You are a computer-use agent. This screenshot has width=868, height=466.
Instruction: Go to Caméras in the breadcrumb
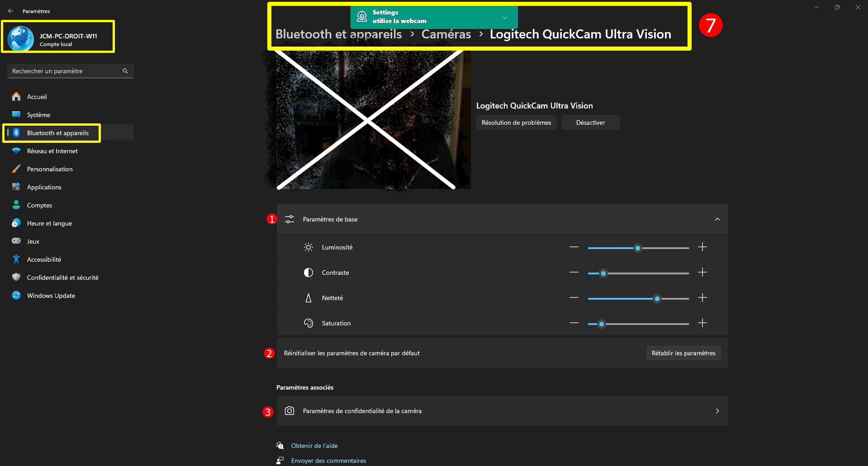click(x=446, y=34)
